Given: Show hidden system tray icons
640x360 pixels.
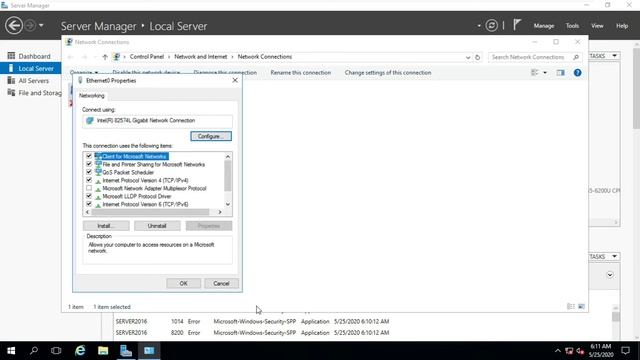Looking at the screenshot, I should [558, 351].
